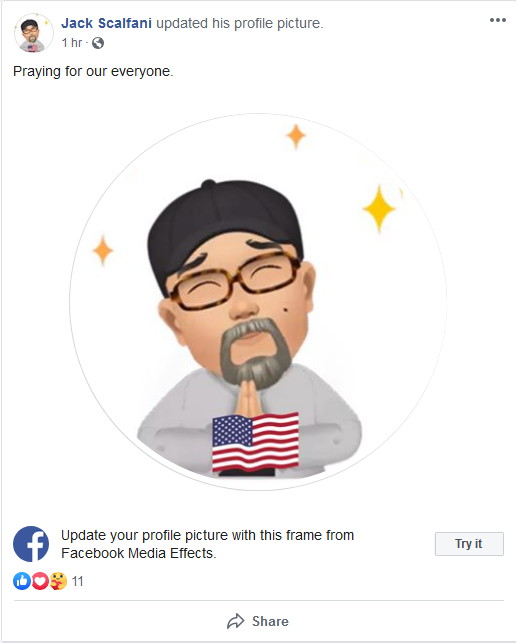
Task: Click the blue Like reaction icon
Action: pos(22,581)
